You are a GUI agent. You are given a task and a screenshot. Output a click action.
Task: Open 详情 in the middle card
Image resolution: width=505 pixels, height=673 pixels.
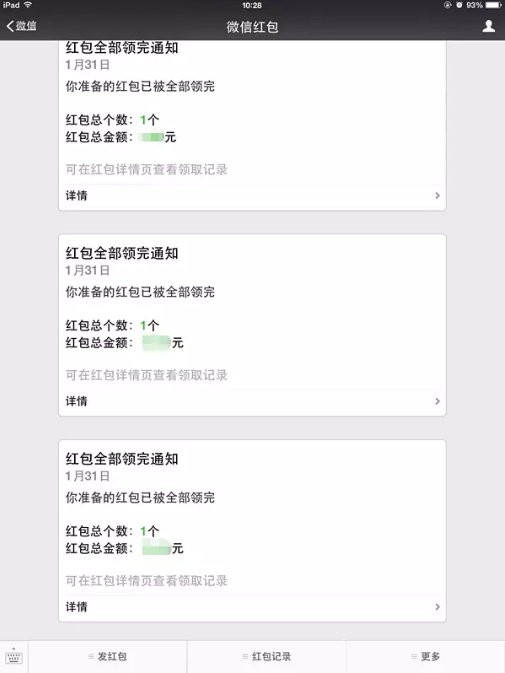tap(252, 401)
